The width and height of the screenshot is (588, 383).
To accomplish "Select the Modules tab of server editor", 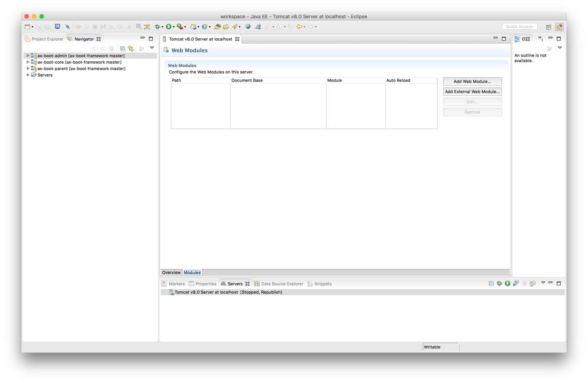I will (x=192, y=272).
